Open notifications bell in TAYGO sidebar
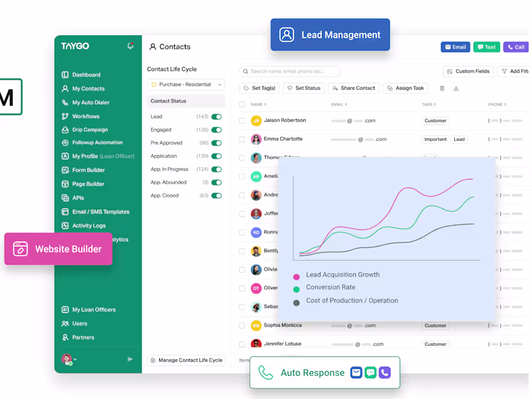532x399 pixels. (x=130, y=46)
